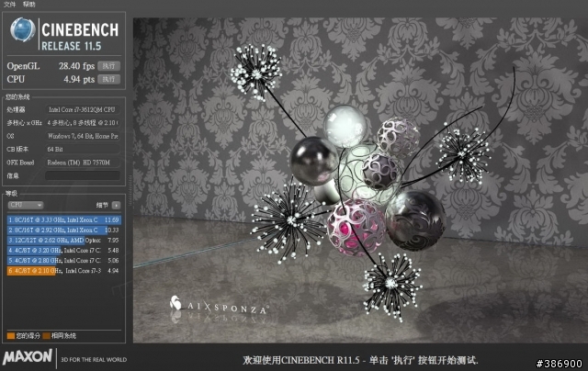The width and height of the screenshot is (588, 371).
Task: Open the 文件 menu
Action: coord(10,4)
